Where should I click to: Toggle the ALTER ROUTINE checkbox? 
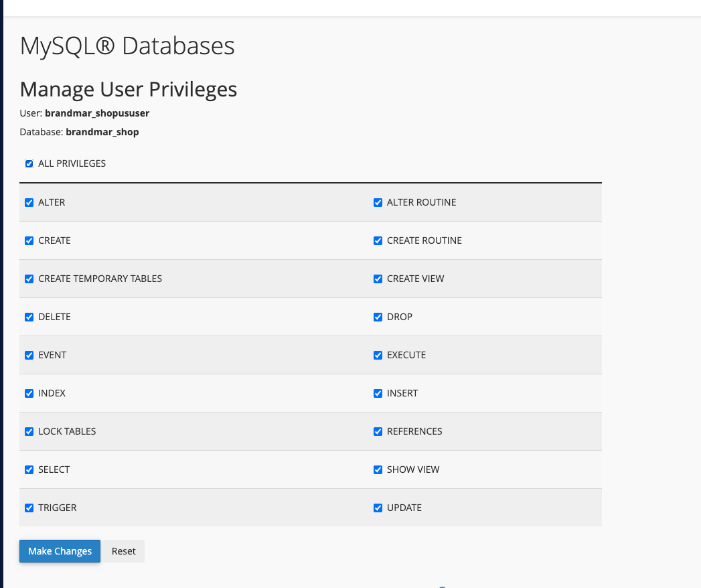pyautogui.click(x=378, y=202)
